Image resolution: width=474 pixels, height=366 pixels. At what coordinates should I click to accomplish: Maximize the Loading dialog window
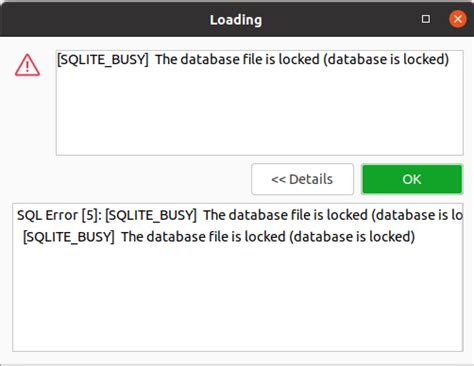pos(426,19)
